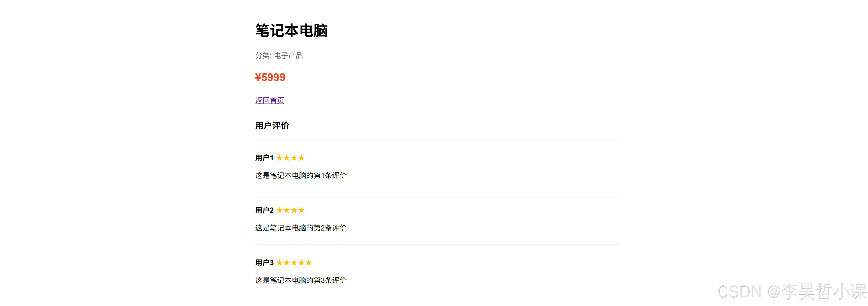Click the 用户1 username label
The image size is (868, 306).
tap(264, 158)
